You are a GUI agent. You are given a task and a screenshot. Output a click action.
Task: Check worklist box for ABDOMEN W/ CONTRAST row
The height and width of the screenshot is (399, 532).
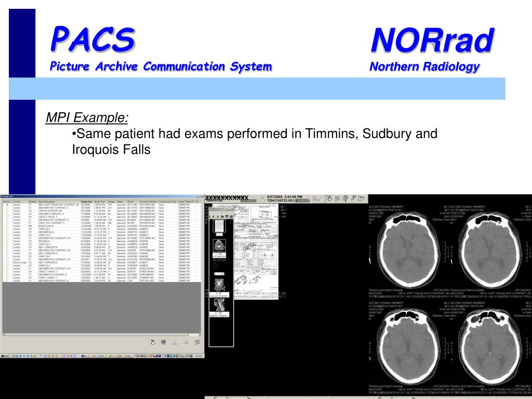pyautogui.click(x=7, y=274)
